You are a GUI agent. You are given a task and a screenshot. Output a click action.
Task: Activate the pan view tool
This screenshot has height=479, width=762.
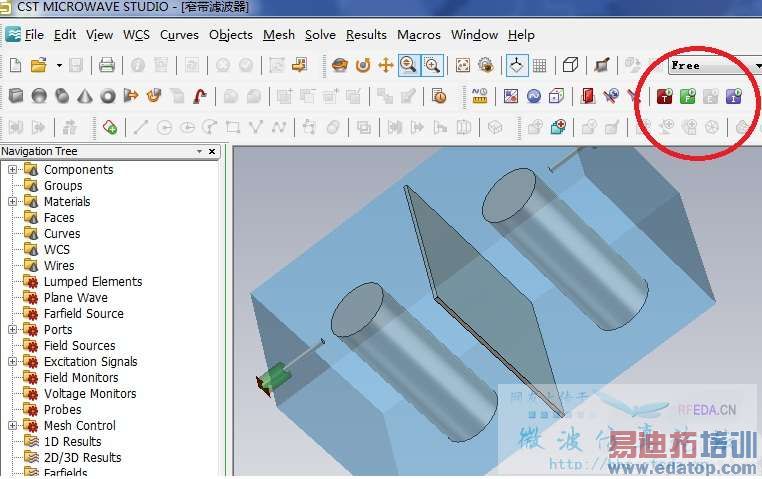pyautogui.click(x=385, y=65)
